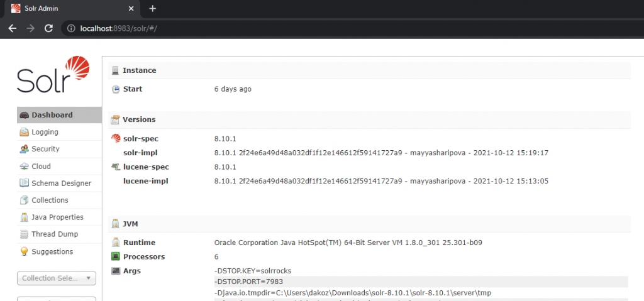
Task: Click the solr-impl label
Action: click(140, 153)
